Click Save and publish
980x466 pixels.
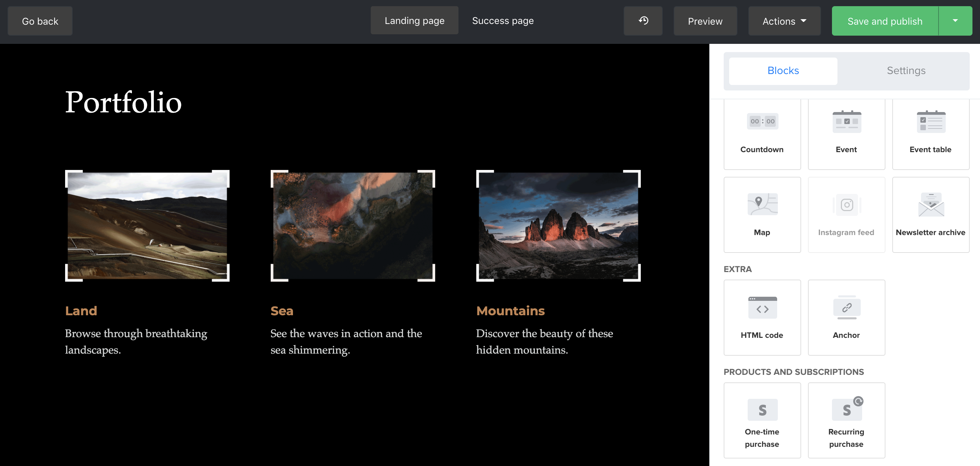point(884,21)
